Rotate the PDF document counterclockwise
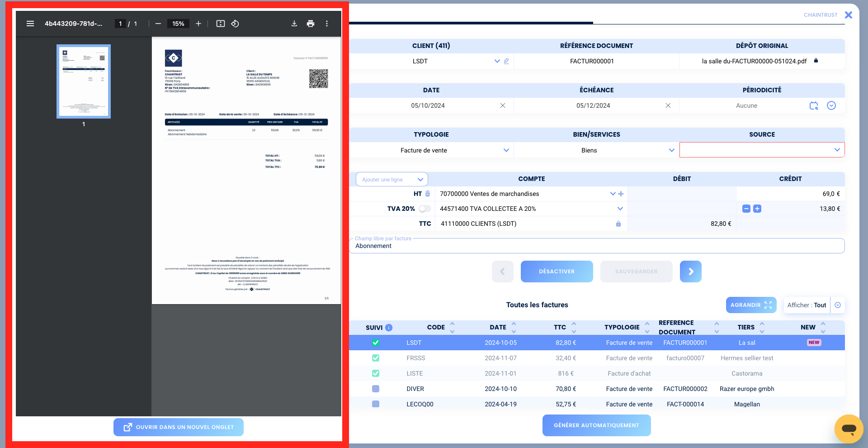The width and height of the screenshot is (868, 448). 235,24
